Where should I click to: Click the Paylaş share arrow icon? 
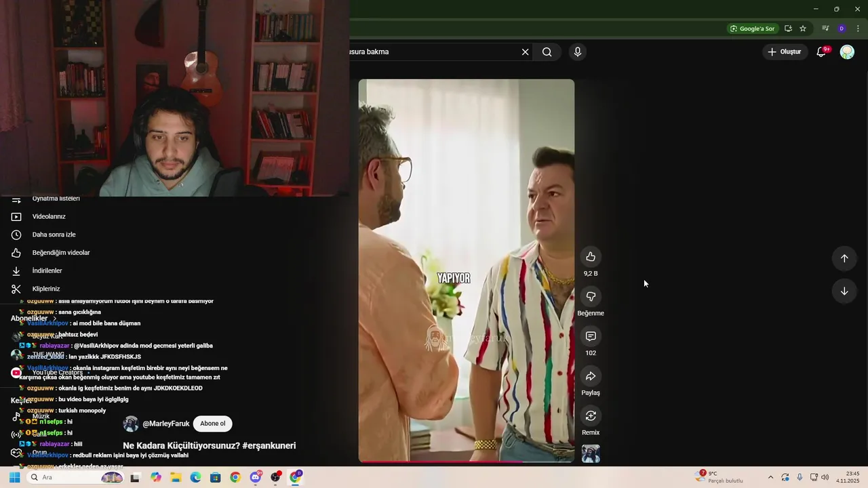tap(591, 376)
